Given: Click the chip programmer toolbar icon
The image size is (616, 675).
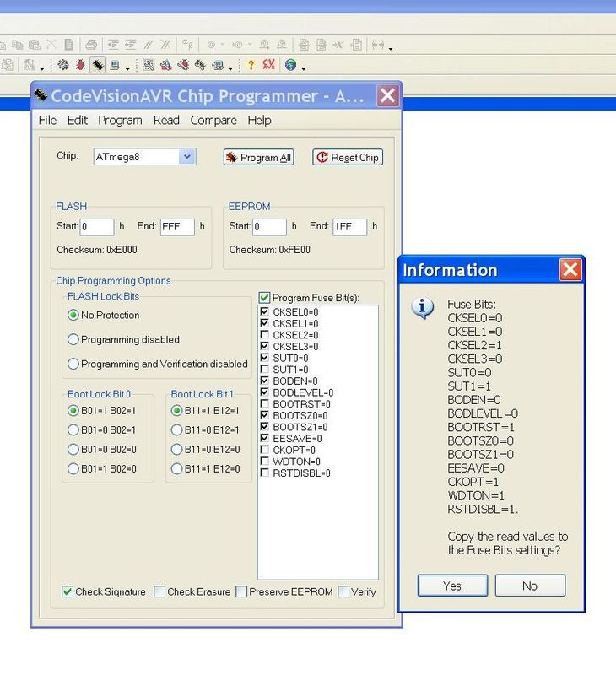Looking at the screenshot, I should (x=98, y=65).
